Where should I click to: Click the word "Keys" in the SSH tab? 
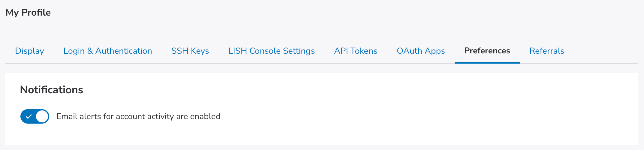tap(200, 51)
